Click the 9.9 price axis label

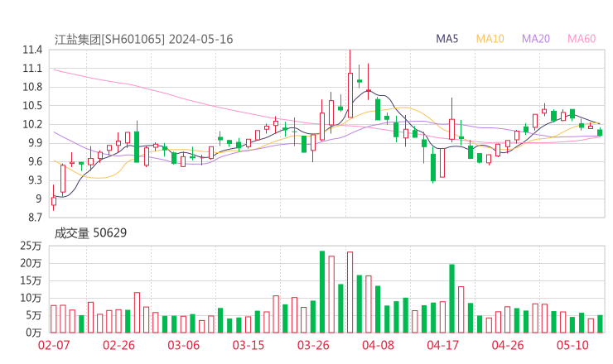tap(35, 143)
